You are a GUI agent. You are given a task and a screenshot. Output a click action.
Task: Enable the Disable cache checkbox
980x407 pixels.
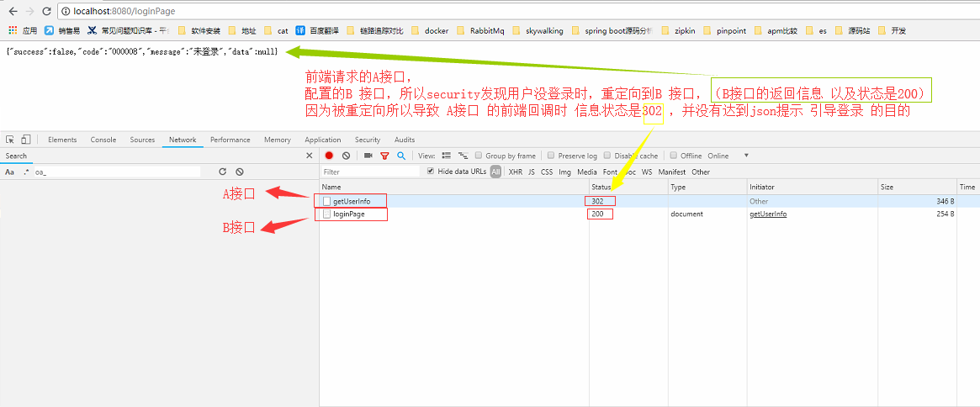[x=607, y=156]
